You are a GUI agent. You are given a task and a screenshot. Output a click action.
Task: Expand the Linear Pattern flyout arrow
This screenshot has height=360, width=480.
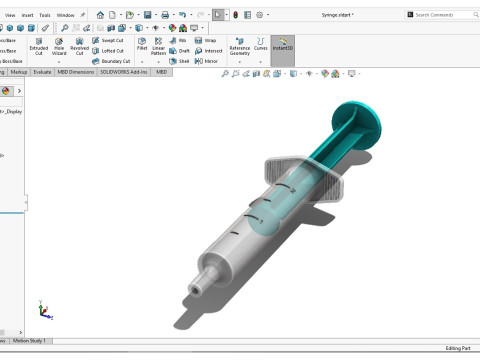coord(158,62)
